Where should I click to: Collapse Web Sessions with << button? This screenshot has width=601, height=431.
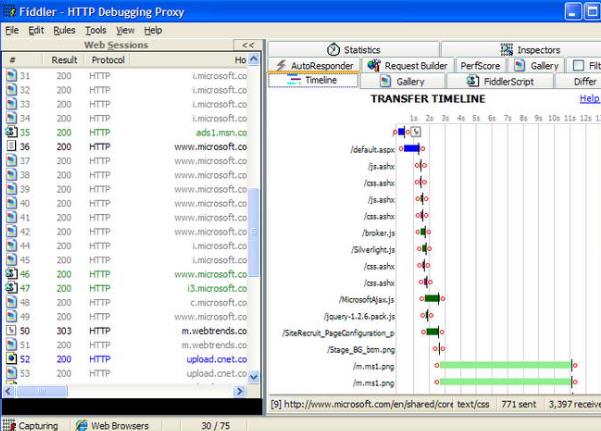tap(248, 45)
